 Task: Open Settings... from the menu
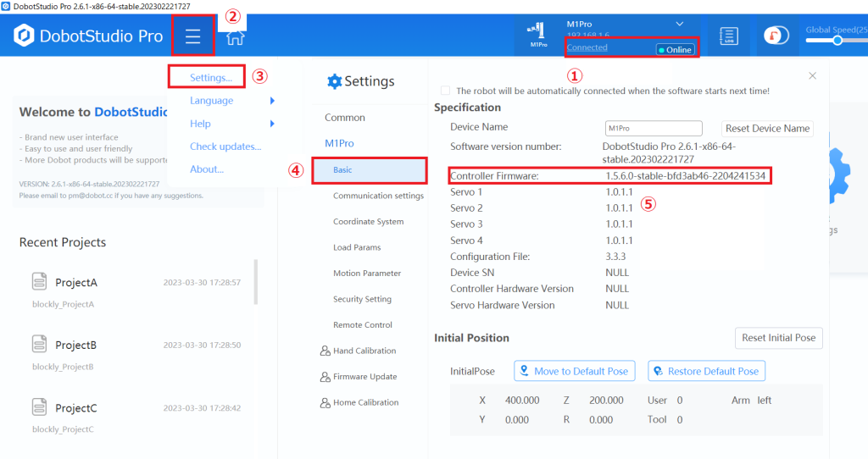click(x=211, y=77)
